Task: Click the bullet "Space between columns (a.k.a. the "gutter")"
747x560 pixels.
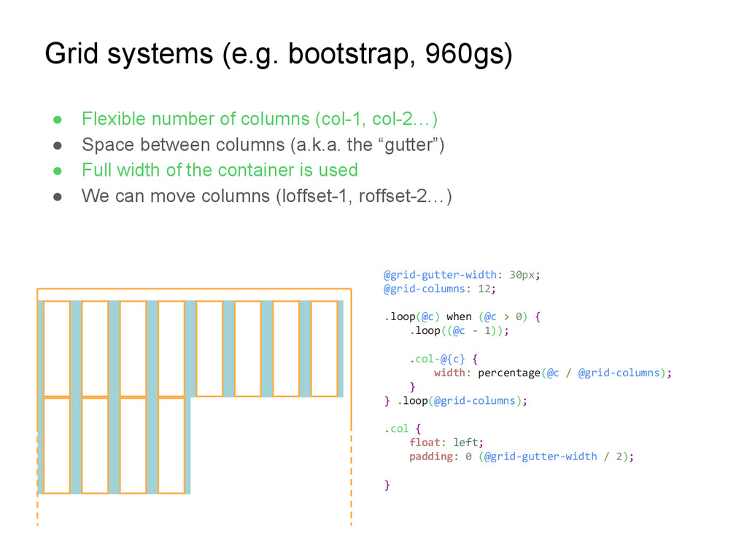Action: coord(263,145)
